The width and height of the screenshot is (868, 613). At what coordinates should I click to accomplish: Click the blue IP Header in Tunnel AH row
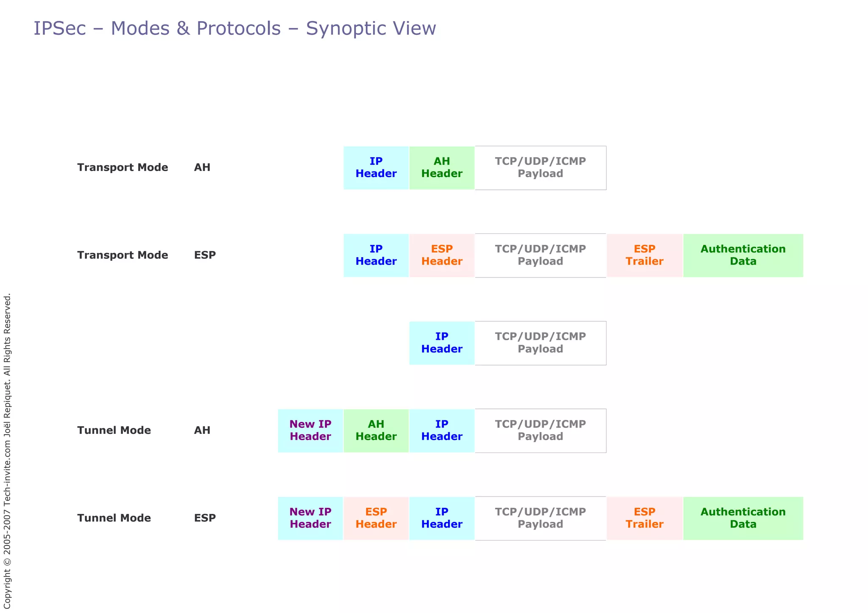tap(442, 431)
